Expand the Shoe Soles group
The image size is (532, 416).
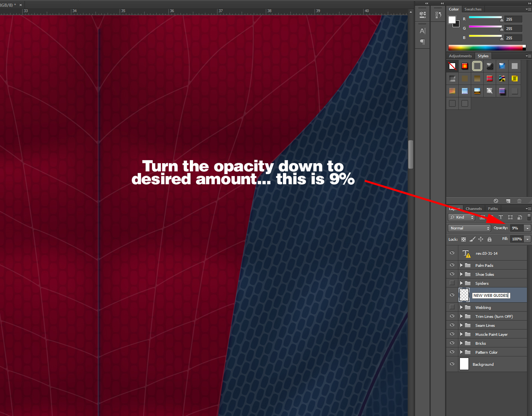[x=461, y=274]
